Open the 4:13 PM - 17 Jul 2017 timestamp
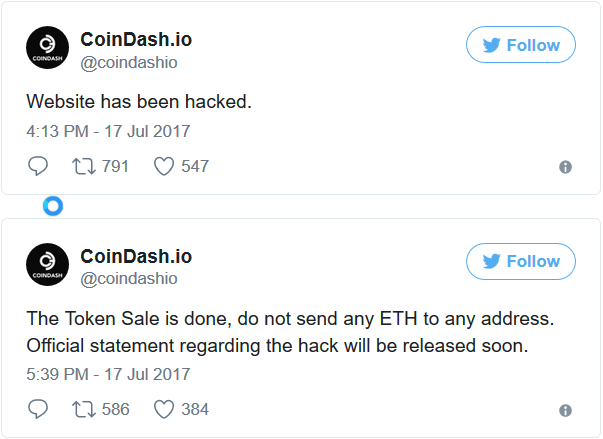Screen dimensions: 603x439 pos(107,131)
